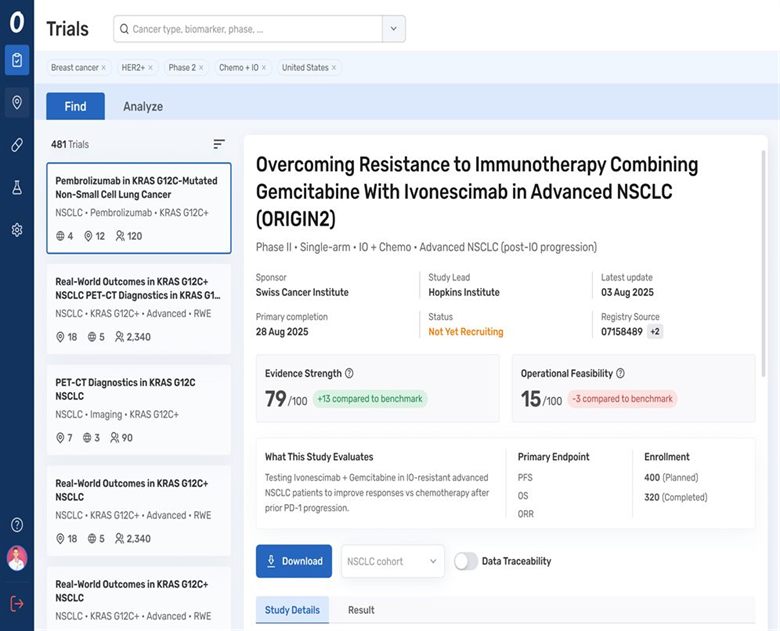The image size is (780, 631).
Task: Open the trial list sort/filter icon
Action: pyautogui.click(x=219, y=144)
